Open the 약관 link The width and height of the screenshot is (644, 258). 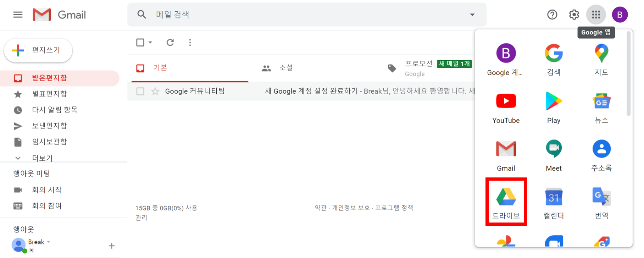click(x=320, y=208)
